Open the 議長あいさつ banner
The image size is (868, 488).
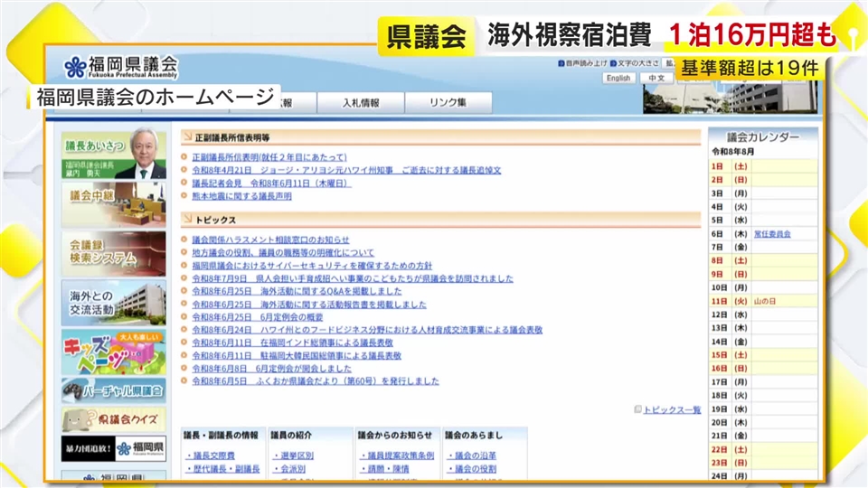(114, 155)
